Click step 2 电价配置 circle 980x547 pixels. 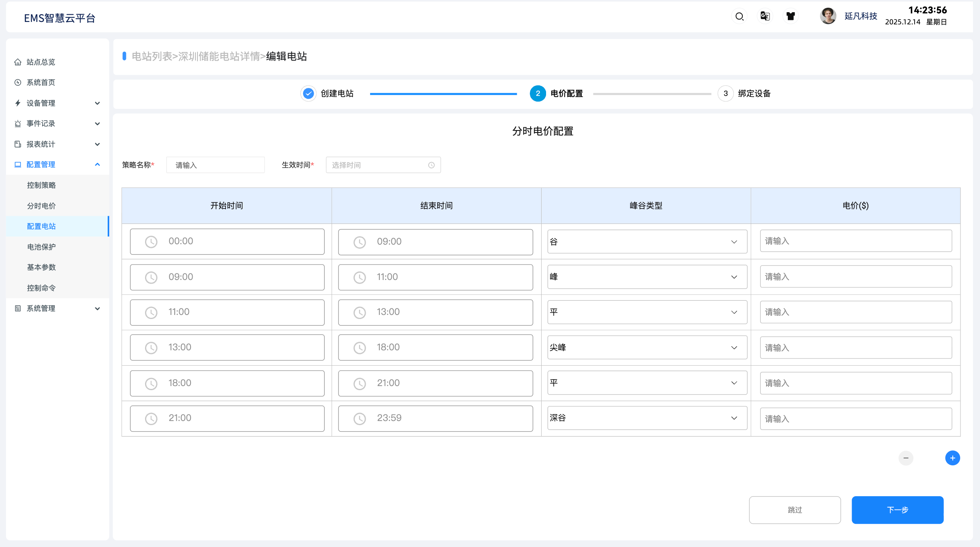click(x=538, y=93)
